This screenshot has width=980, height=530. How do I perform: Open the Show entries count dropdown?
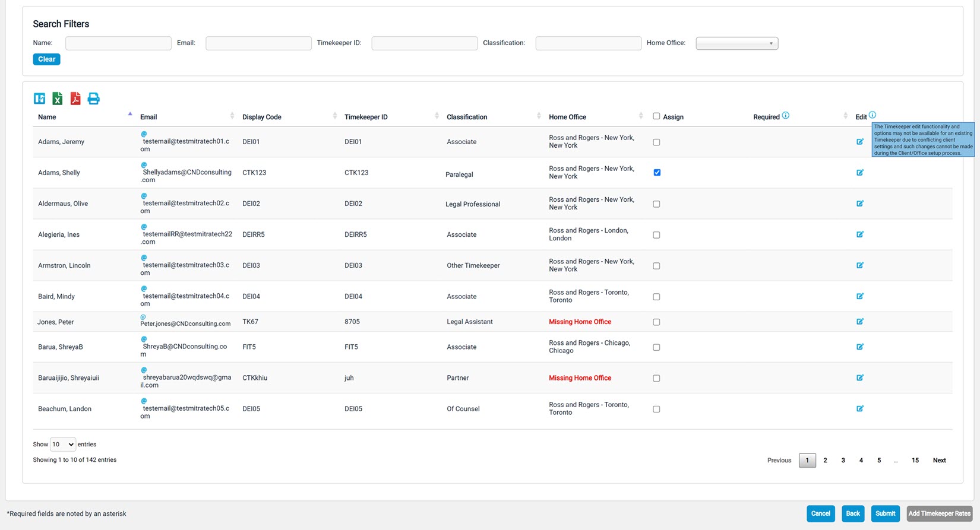(62, 445)
